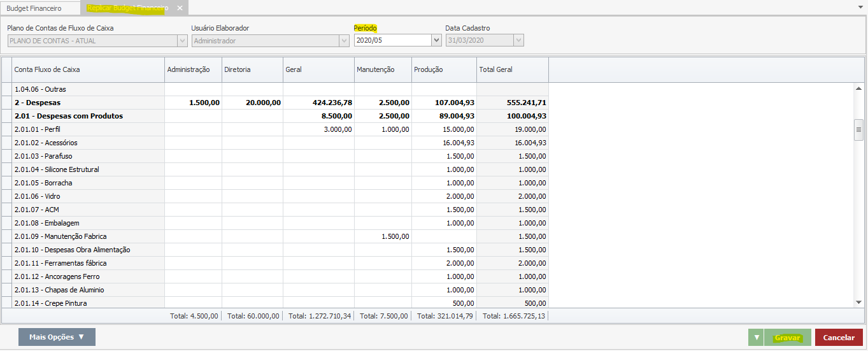Click Produção cell for 2.01.06 - Vidro
This screenshot has width=868, height=351.
pyautogui.click(x=444, y=196)
